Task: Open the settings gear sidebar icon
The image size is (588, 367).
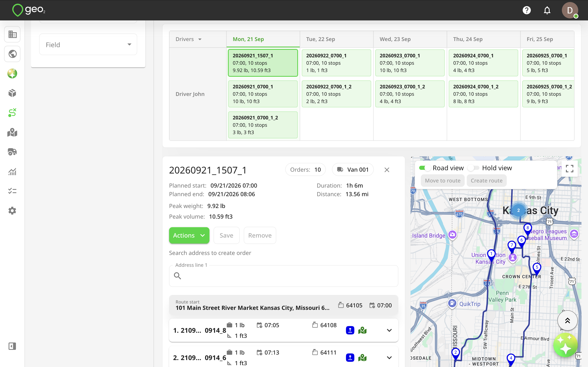Action: (12, 211)
